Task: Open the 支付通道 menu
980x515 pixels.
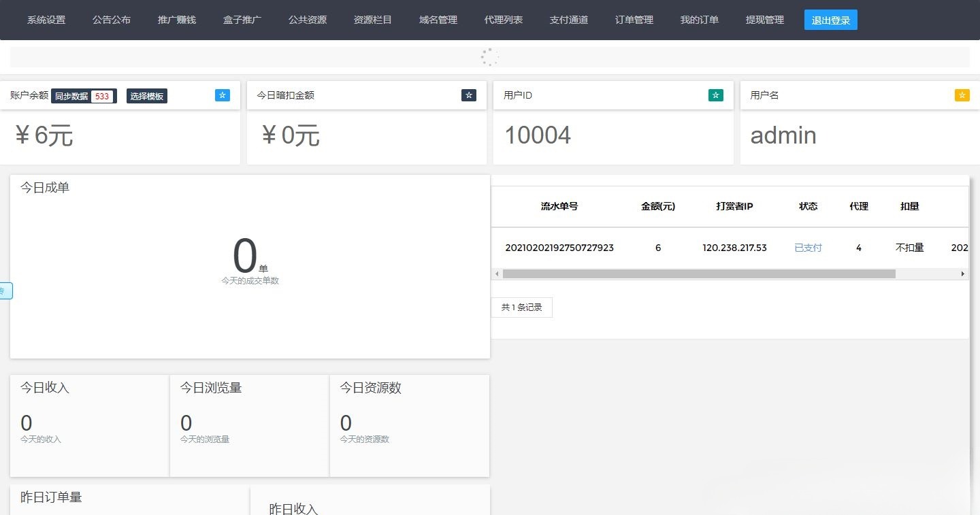Action: (568, 20)
